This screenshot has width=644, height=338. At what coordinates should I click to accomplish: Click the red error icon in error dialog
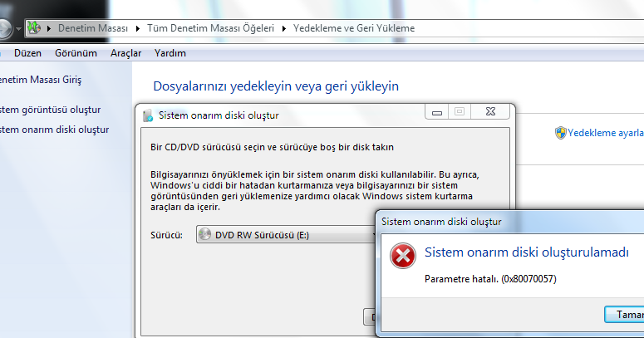[403, 256]
